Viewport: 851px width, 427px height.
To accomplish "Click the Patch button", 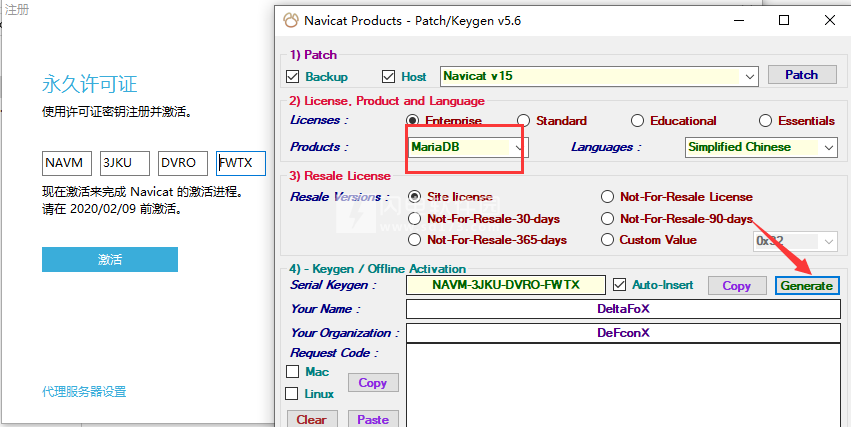I will coord(802,75).
